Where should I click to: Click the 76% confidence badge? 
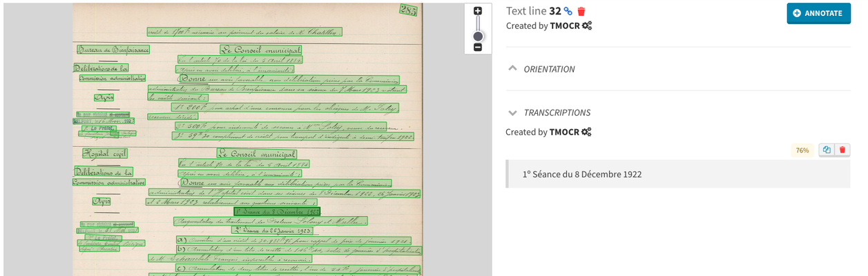click(802, 150)
